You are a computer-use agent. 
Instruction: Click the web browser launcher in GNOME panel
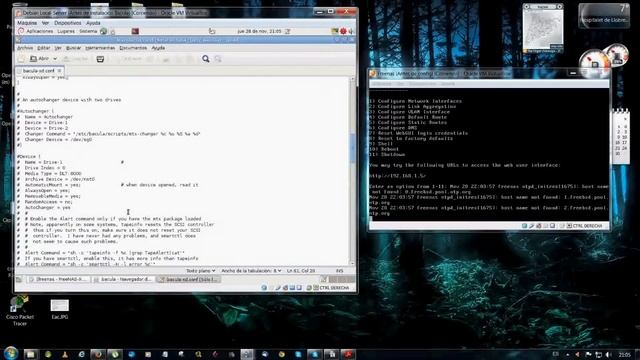(104, 31)
